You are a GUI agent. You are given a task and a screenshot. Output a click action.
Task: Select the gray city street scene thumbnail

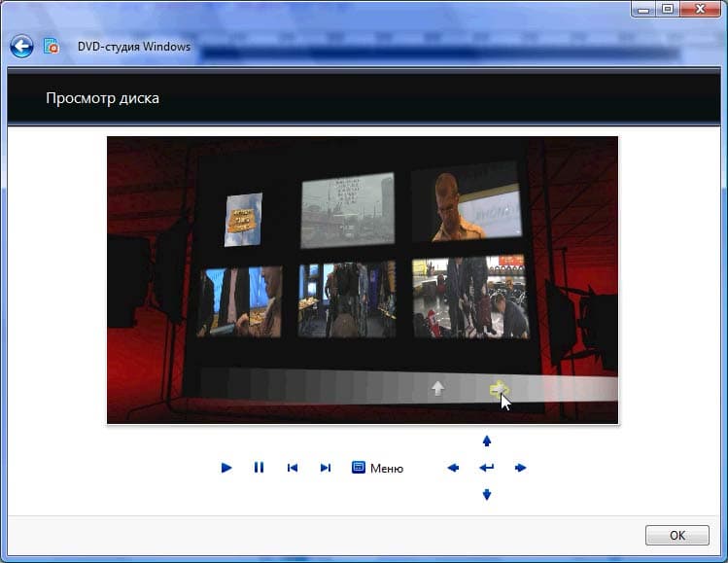coord(348,210)
